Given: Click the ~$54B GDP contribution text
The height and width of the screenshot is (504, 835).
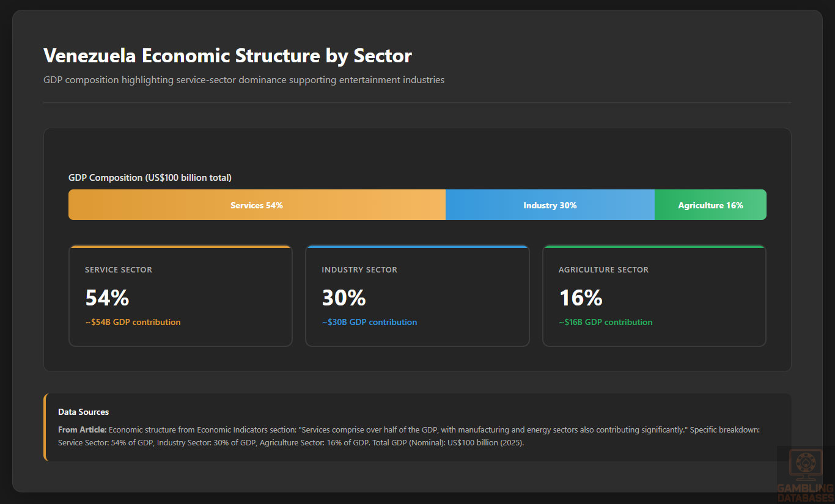Looking at the screenshot, I should pos(133,322).
